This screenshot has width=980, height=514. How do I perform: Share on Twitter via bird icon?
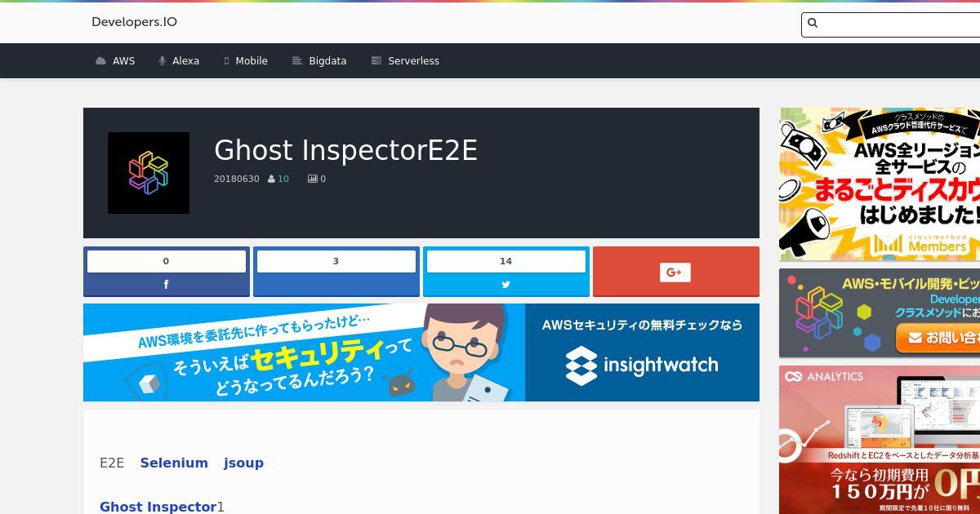pos(506,285)
